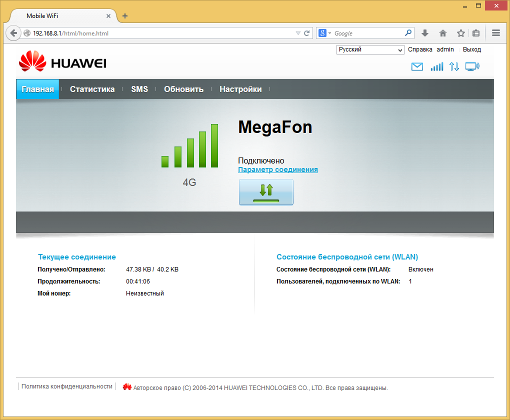The width and height of the screenshot is (510, 420).
Task: Click the 47.38 KB / 40.2 KB value
Action: pos(152,269)
